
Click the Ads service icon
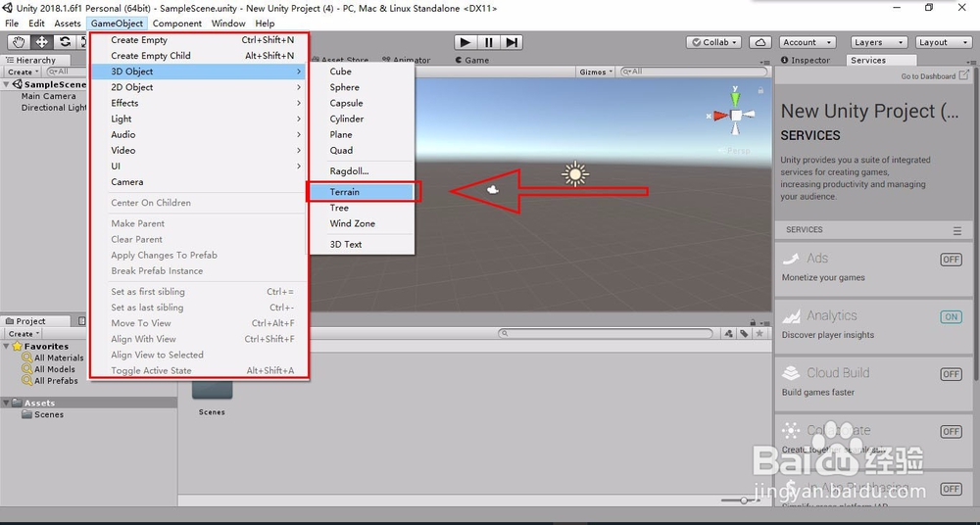tap(791, 259)
